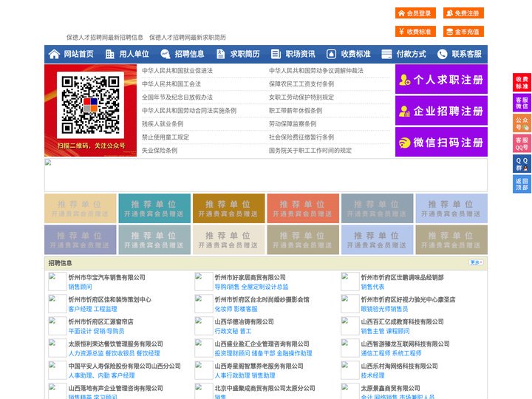Open 全国年节及纪念日放假办法 link

(x=177, y=98)
